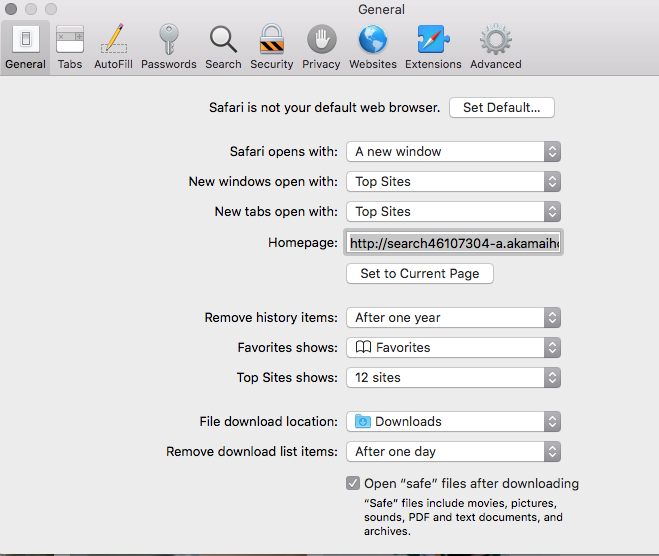Open the Websites globe icon
This screenshot has height=556, width=659.
click(373, 40)
